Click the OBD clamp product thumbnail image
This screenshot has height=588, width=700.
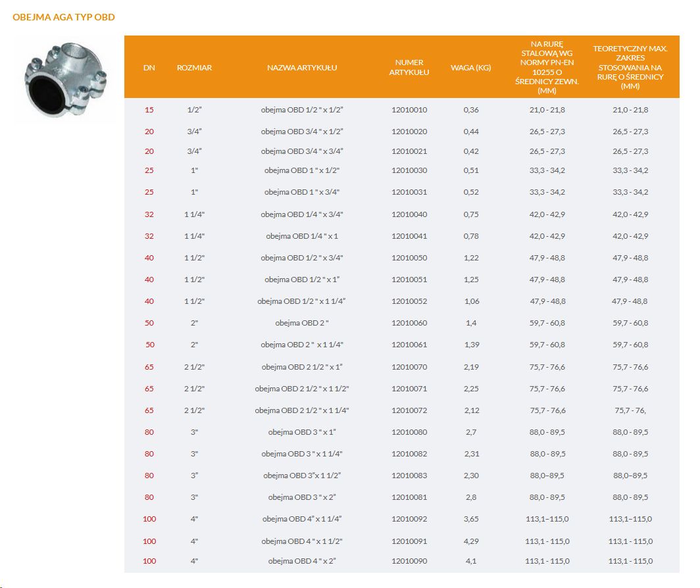[64, 79]
